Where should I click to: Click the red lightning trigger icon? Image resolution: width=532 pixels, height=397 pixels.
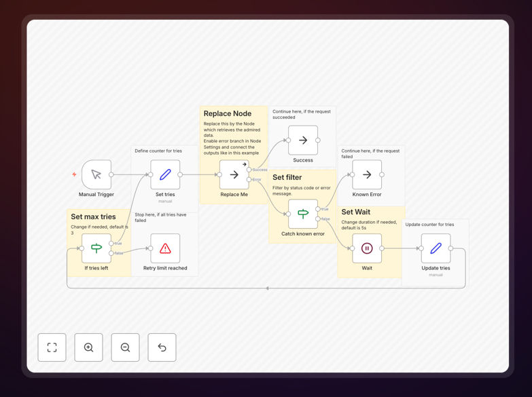point(74,174)
